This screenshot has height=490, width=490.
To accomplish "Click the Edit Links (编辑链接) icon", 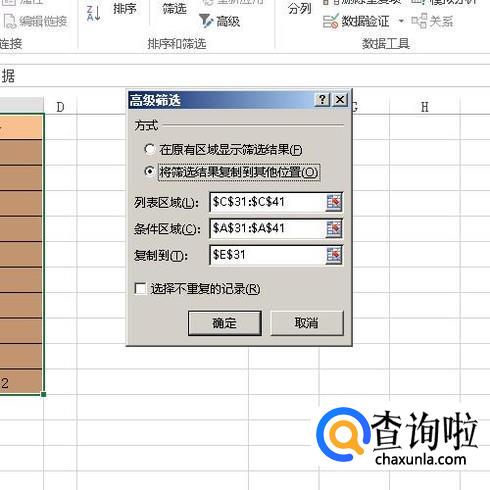I will [10, 21].
